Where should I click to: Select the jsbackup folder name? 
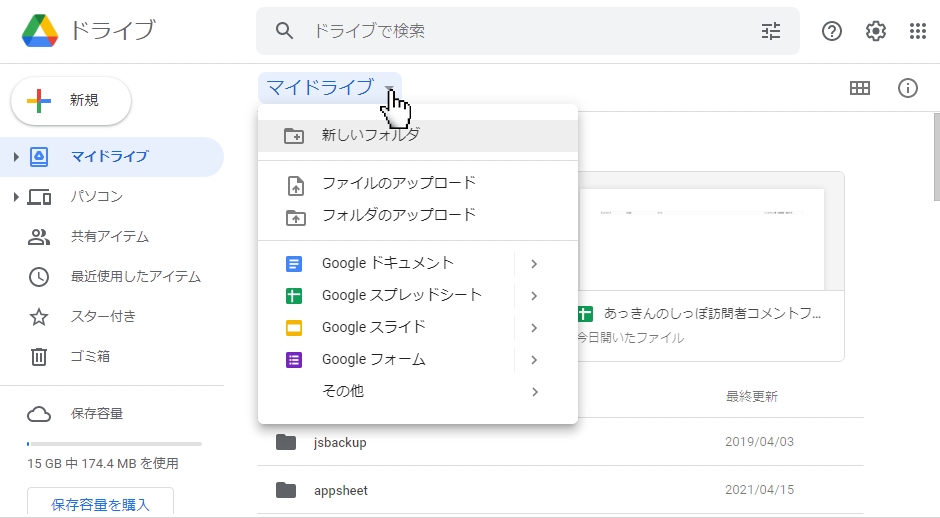340,442
